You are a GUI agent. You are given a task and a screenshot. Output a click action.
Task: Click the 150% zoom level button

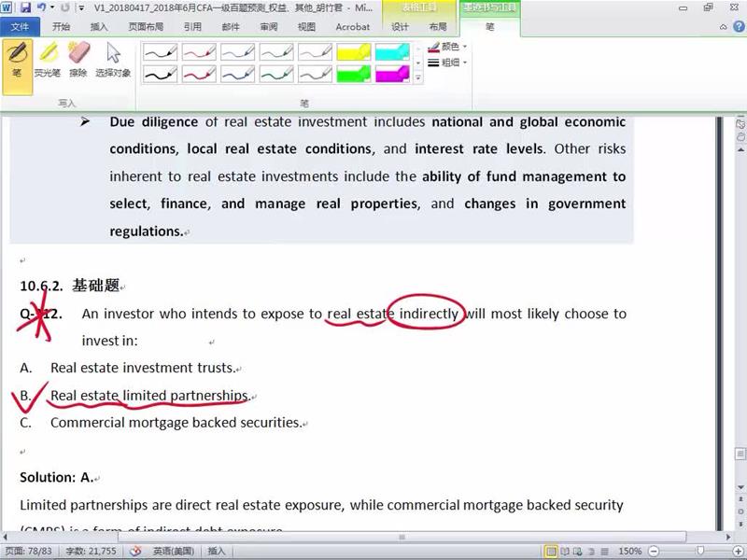[x=629, y=552]
